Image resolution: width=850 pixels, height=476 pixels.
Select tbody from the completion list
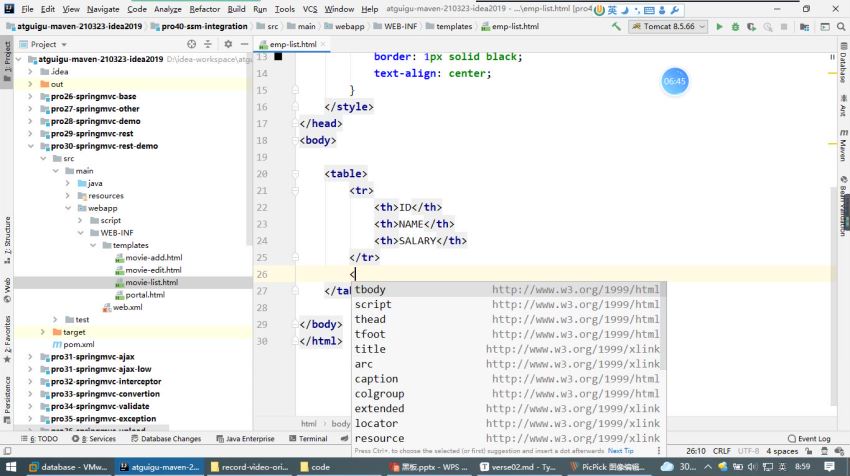tap(370, 290)
